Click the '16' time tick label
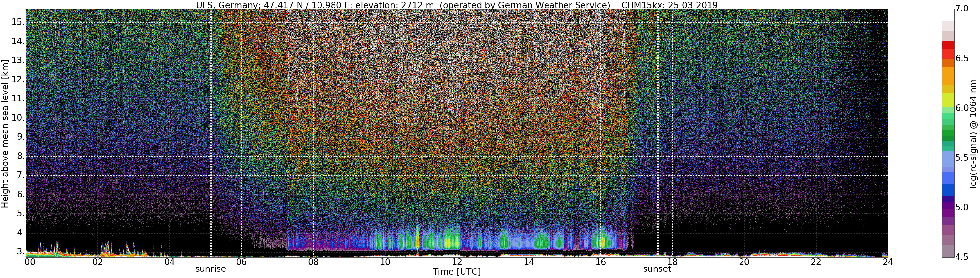Viewport: 980px width, 278px height. click(600, 262)
